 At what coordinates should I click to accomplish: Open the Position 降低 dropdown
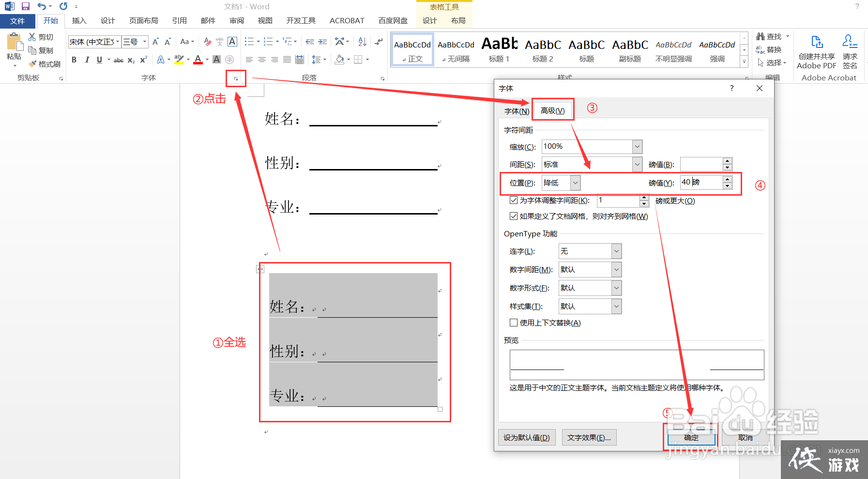click(x=575, y=183)
